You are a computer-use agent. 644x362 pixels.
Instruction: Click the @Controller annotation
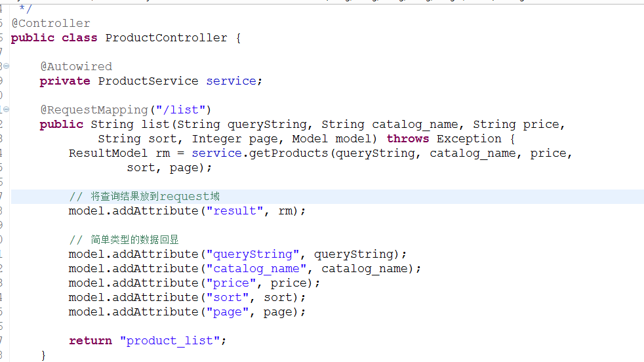51,24
